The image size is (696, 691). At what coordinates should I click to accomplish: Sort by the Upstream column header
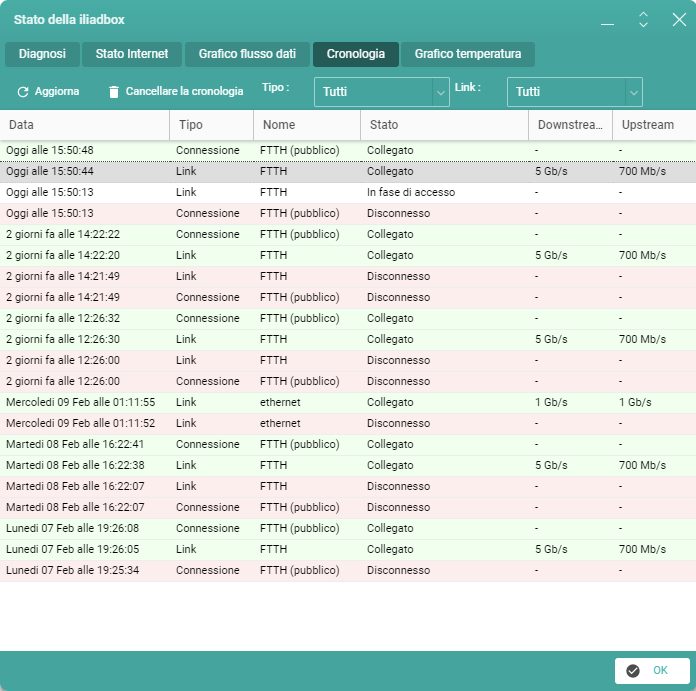[654, 125]
